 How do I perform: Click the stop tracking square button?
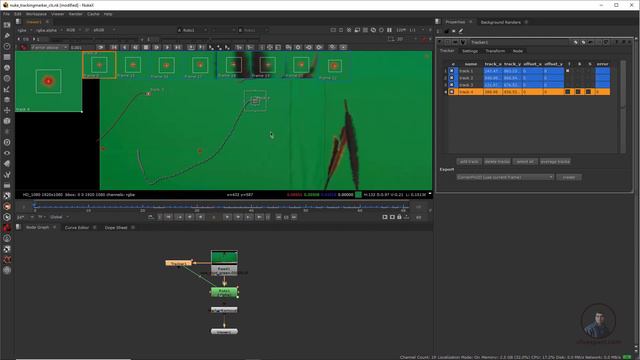146,47
